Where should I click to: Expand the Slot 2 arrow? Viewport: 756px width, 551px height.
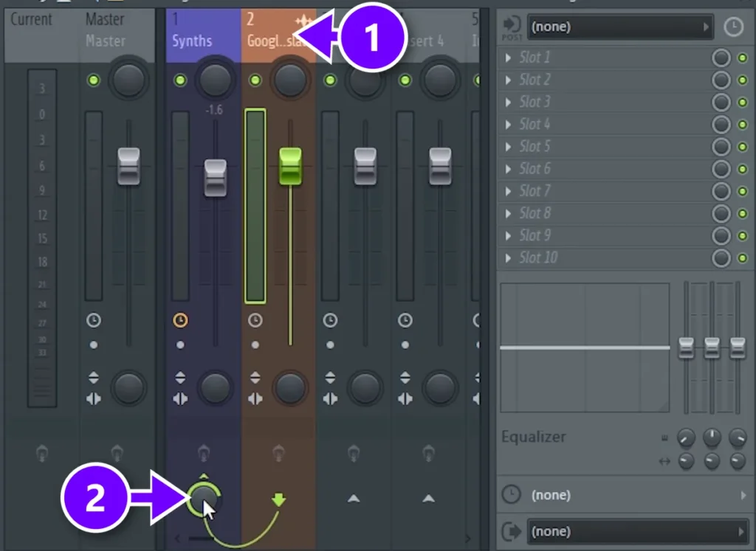tap(508, 80)
